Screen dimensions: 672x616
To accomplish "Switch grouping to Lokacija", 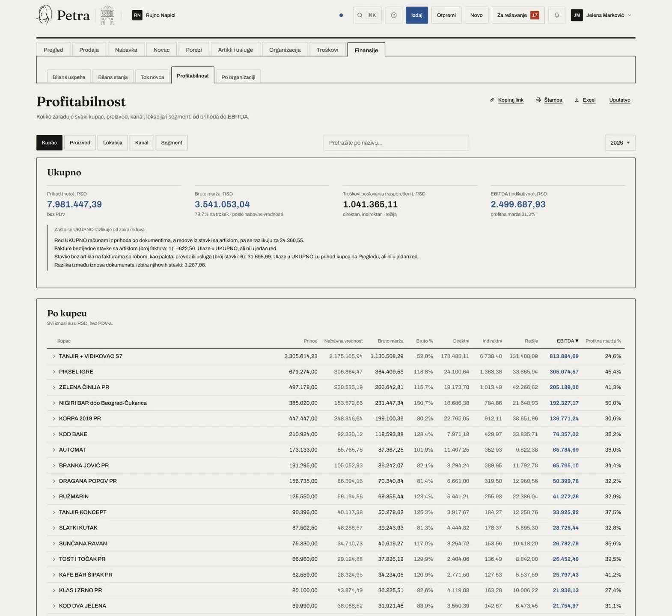I will pos(113,143).
